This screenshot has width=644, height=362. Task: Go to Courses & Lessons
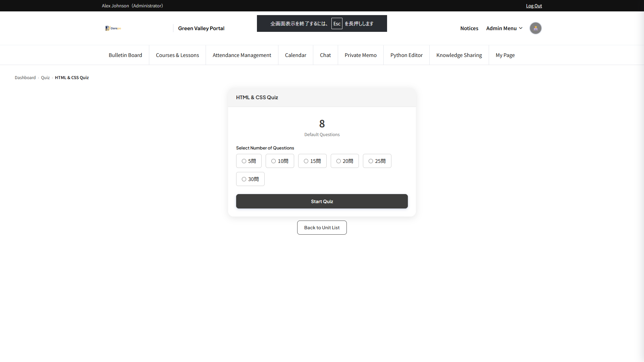pos(177,55)
